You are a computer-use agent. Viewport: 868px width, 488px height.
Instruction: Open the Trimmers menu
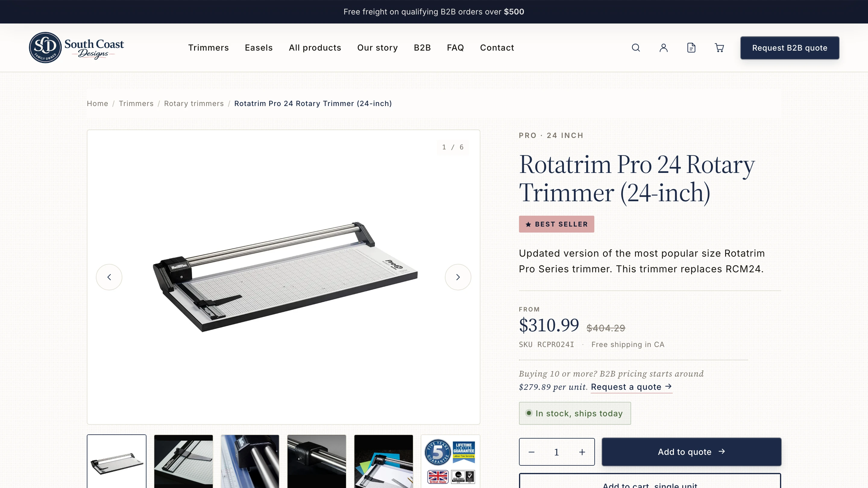208,48
